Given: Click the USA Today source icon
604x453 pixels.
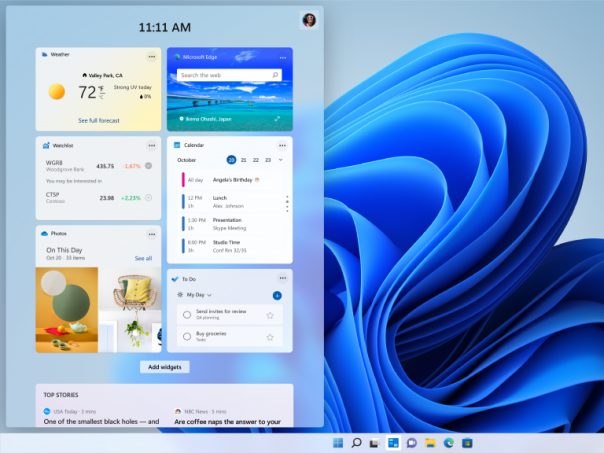Looking at the screenshot, I should point(47,411).
